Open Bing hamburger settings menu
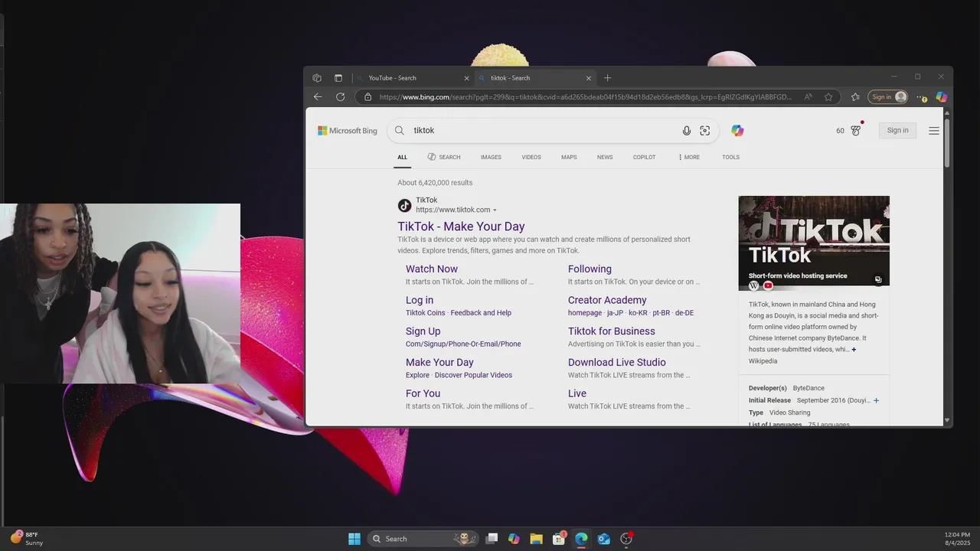 coord(934,131)
